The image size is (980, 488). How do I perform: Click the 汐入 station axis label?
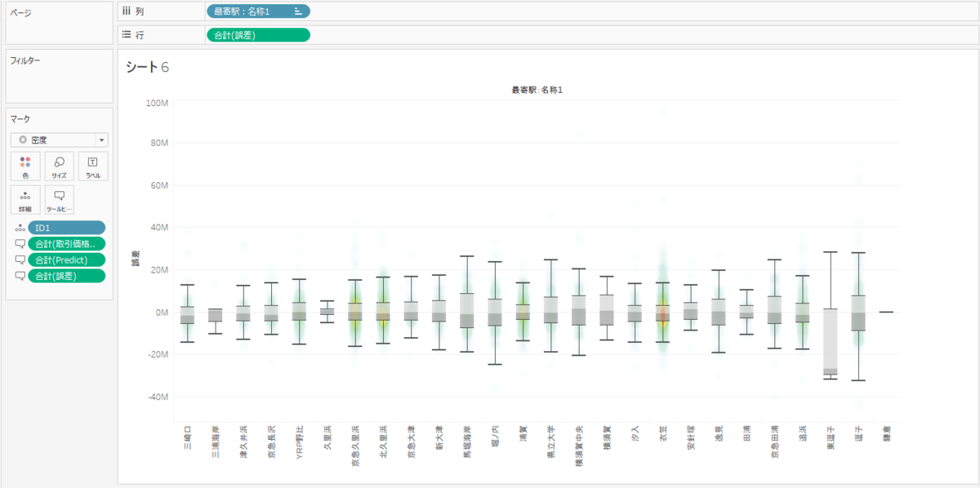[x=635, y=433]
